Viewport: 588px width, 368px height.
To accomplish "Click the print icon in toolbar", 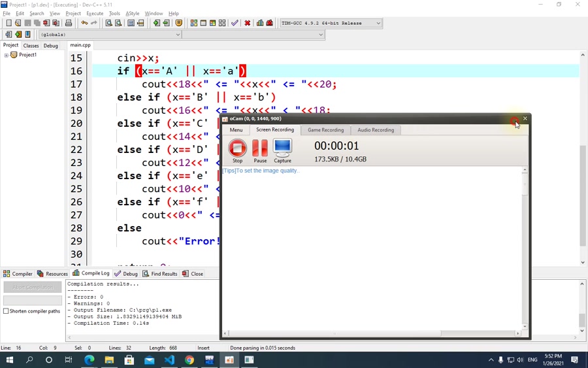I will (x=68, y=24).
